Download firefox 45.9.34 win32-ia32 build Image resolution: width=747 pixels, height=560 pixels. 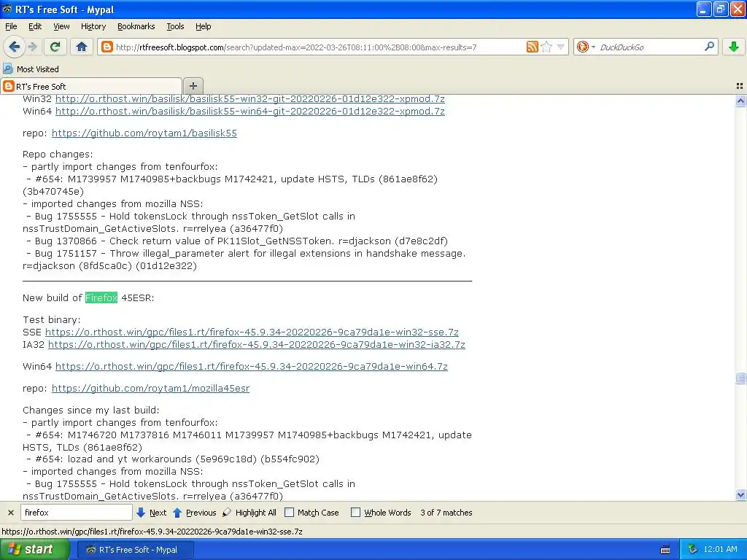coord(257,344)
